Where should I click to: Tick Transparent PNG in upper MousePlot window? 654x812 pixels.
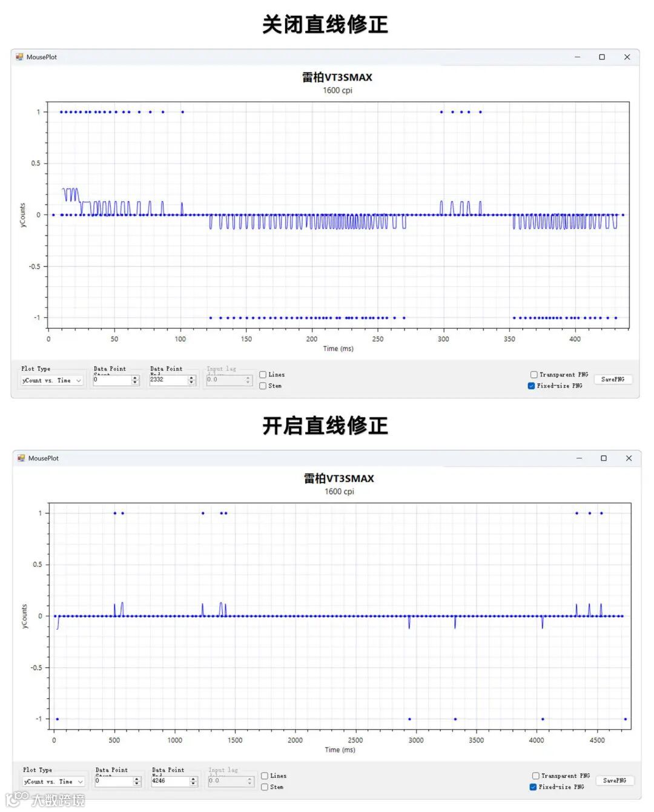point(533,375)
